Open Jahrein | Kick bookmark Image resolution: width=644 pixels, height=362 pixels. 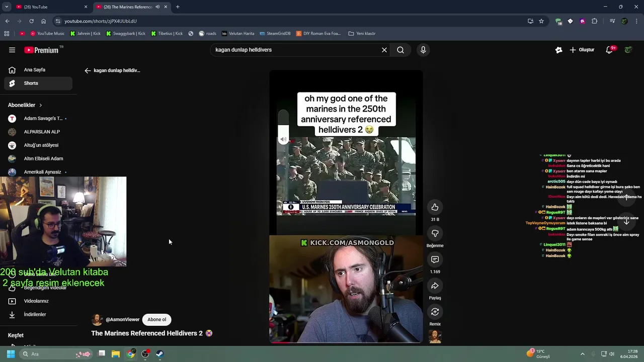click(x=86, y=34)
